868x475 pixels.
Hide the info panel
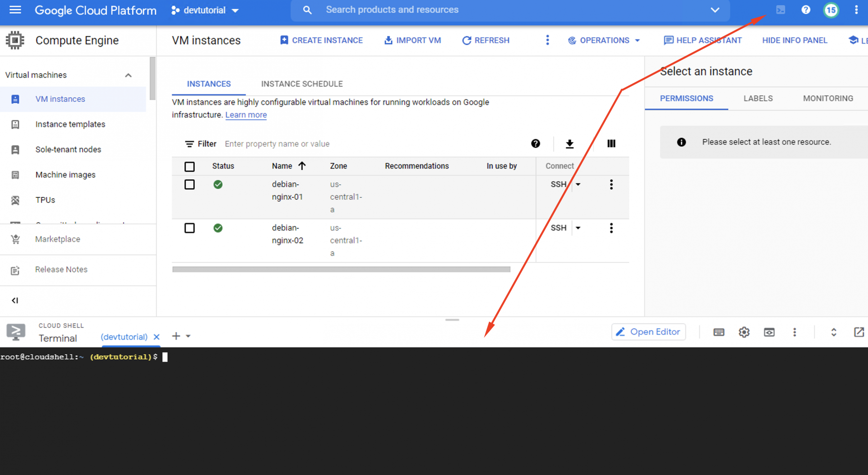coord(795,40)
